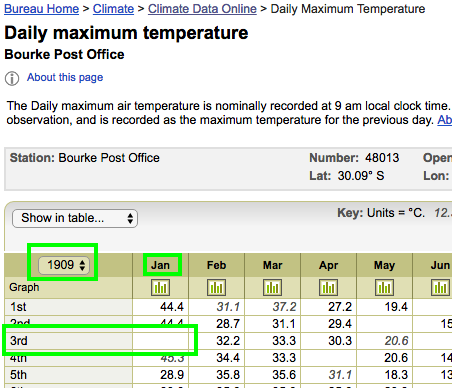Click the May column header
452x388 pixels.
[384, 265]
